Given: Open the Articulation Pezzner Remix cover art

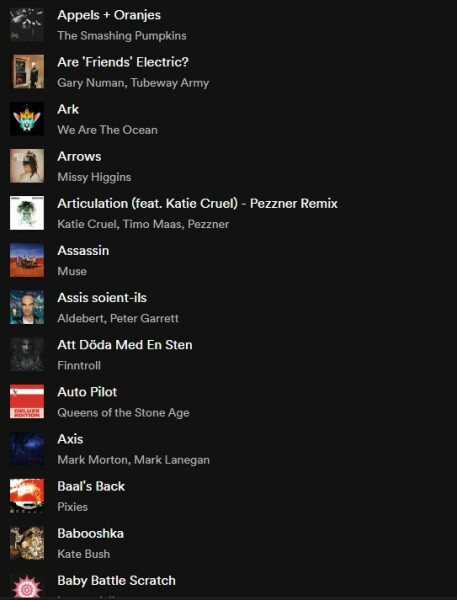Looking at the screenshot, I should [x=27, y=213].
